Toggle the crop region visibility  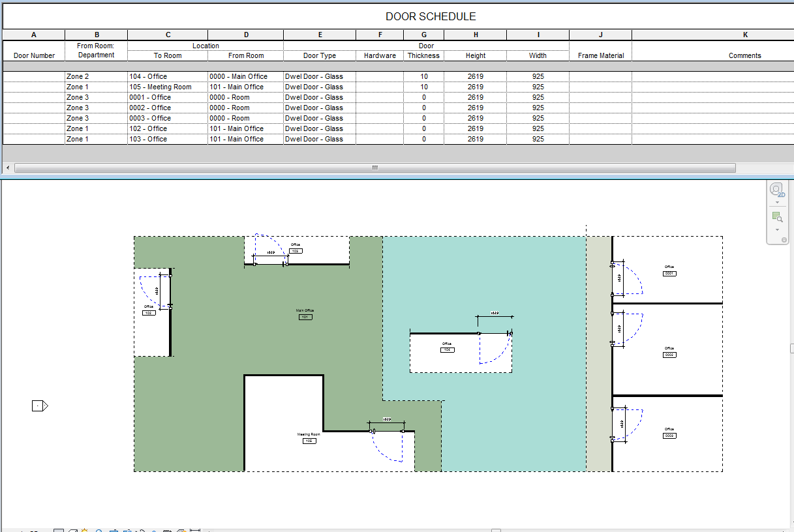coord(127,530)
